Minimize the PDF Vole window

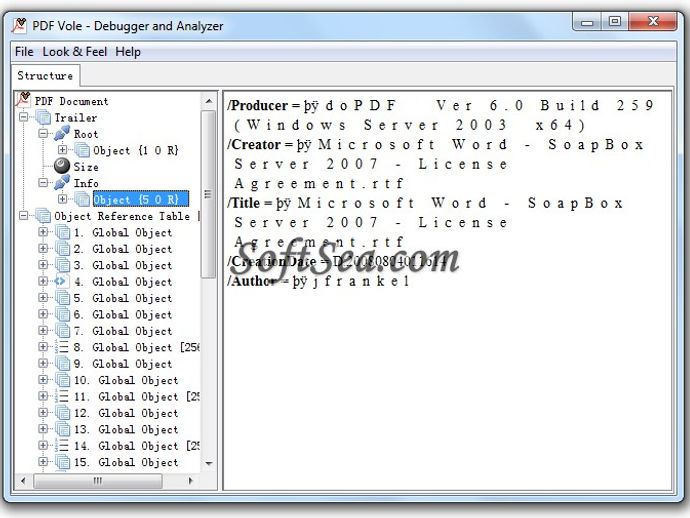point(587,21)
